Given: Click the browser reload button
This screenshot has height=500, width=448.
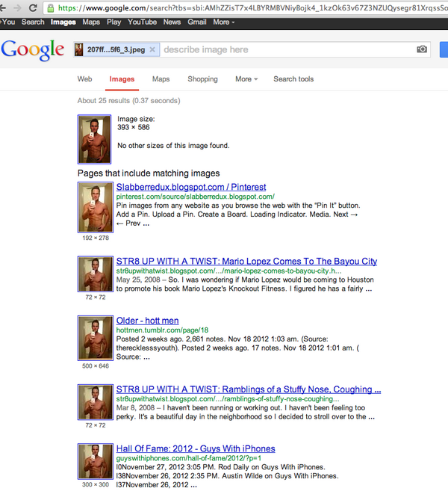Looking at the screenshot, I should click(33, 7).
